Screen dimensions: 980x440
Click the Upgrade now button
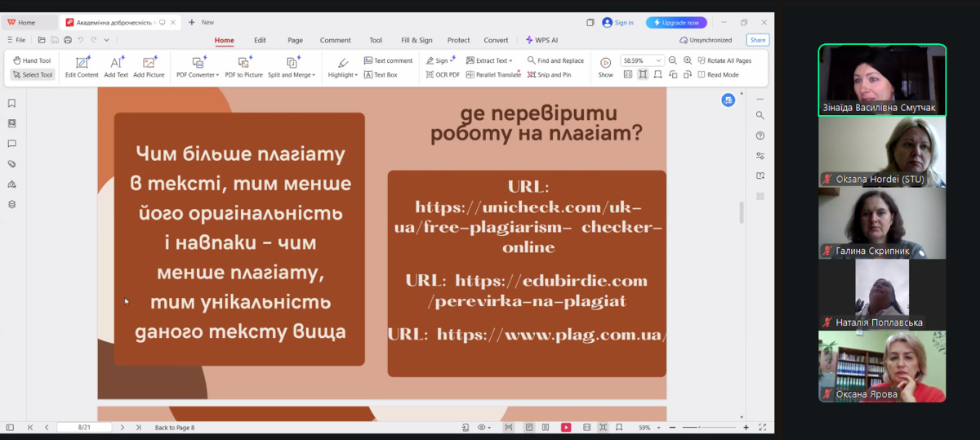(x=676, y=22)
